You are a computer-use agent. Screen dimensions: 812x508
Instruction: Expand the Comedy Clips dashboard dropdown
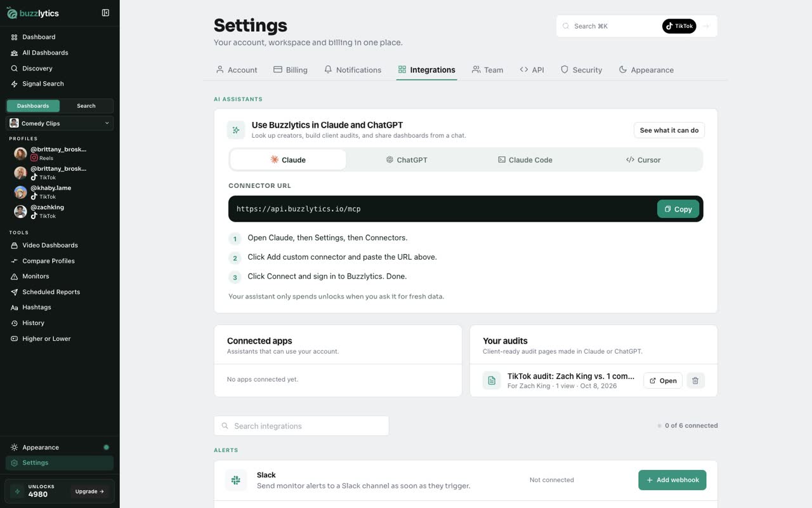click(x=60, y=123)
